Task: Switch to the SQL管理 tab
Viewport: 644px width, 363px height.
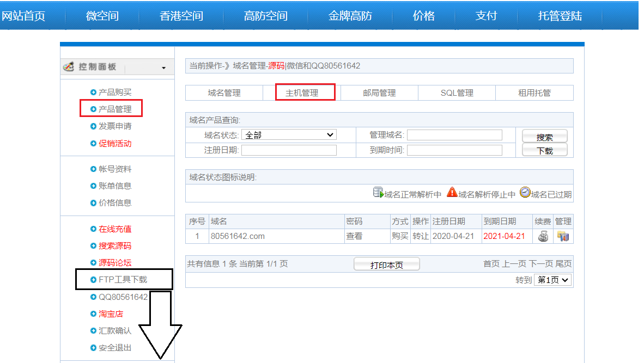Action: 457,93
